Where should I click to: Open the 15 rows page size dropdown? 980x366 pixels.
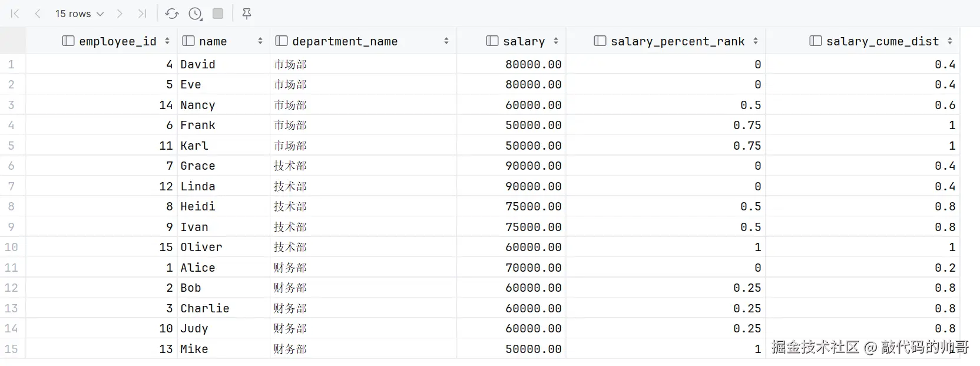(79, 14)
